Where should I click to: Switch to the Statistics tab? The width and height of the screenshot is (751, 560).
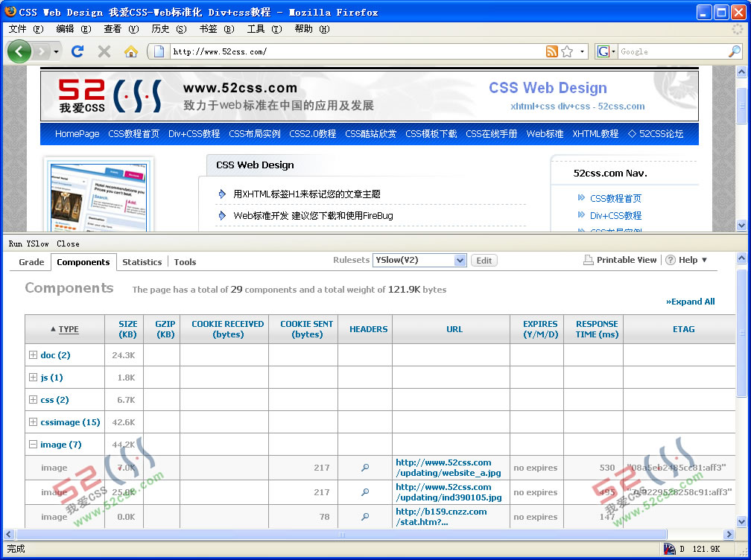click(x=142, y=262)
